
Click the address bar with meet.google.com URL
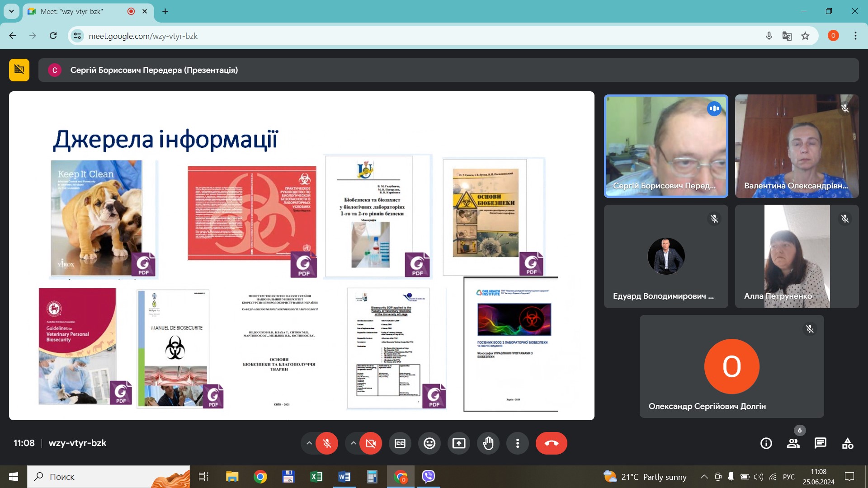(x=443, y=36)
